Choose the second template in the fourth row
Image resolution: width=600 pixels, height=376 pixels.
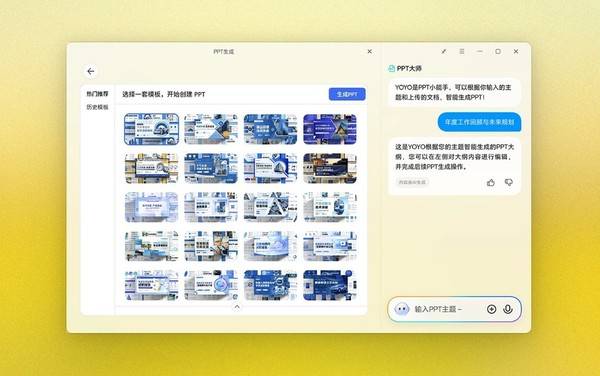(211, 246)
